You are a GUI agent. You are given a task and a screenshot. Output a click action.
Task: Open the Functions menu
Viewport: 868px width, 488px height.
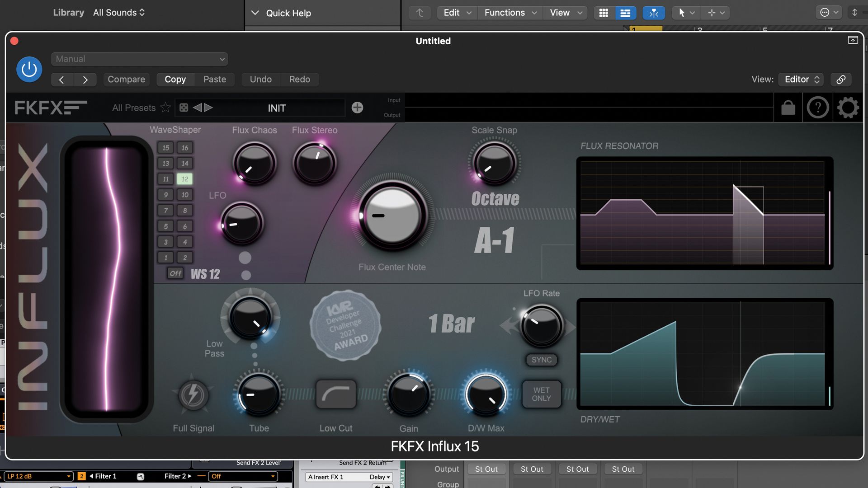tap(509, 13)
